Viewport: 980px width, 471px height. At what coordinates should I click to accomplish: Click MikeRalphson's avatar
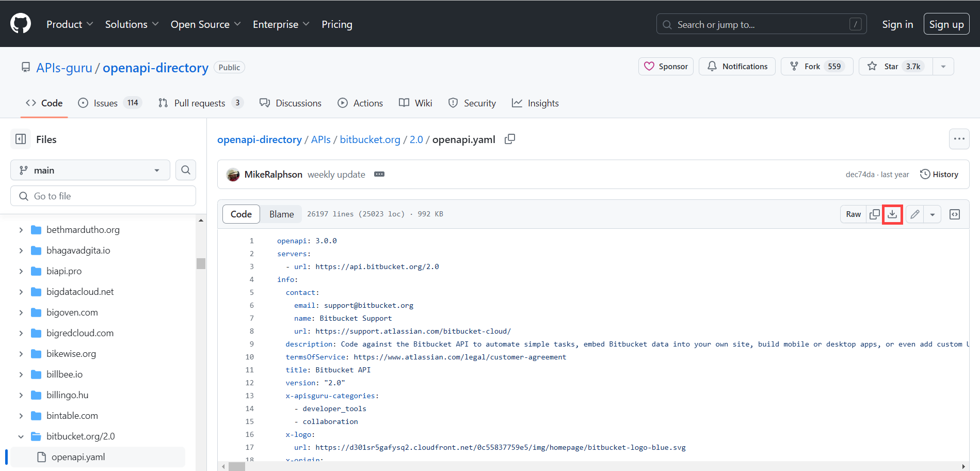(233, 175)
